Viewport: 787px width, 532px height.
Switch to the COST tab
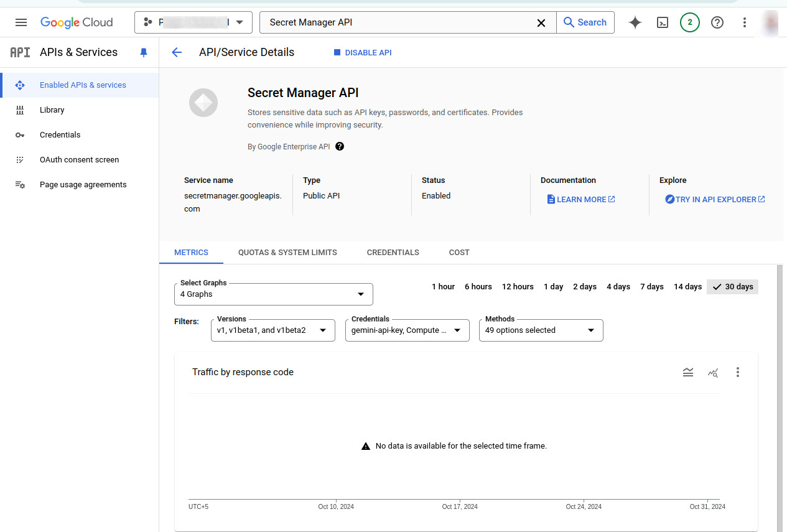[x=459, y=253]
